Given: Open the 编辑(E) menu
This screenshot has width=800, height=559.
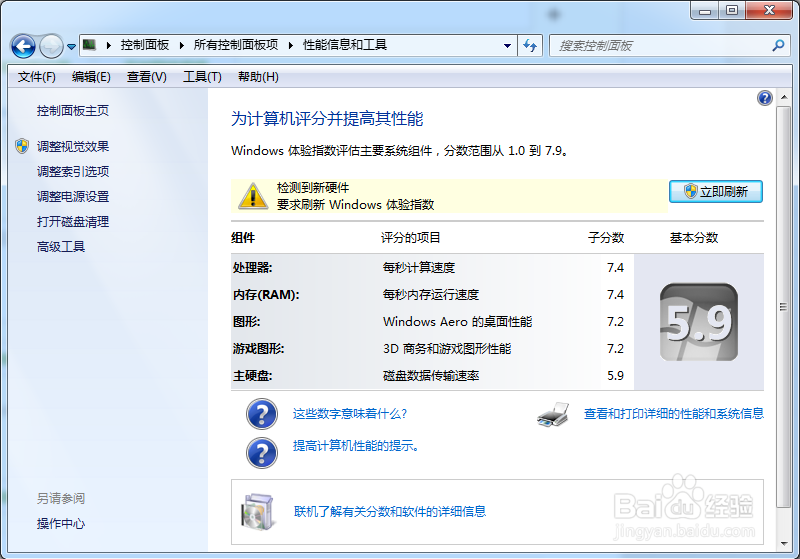Looking at the screenshot, I should click(91, 77).
